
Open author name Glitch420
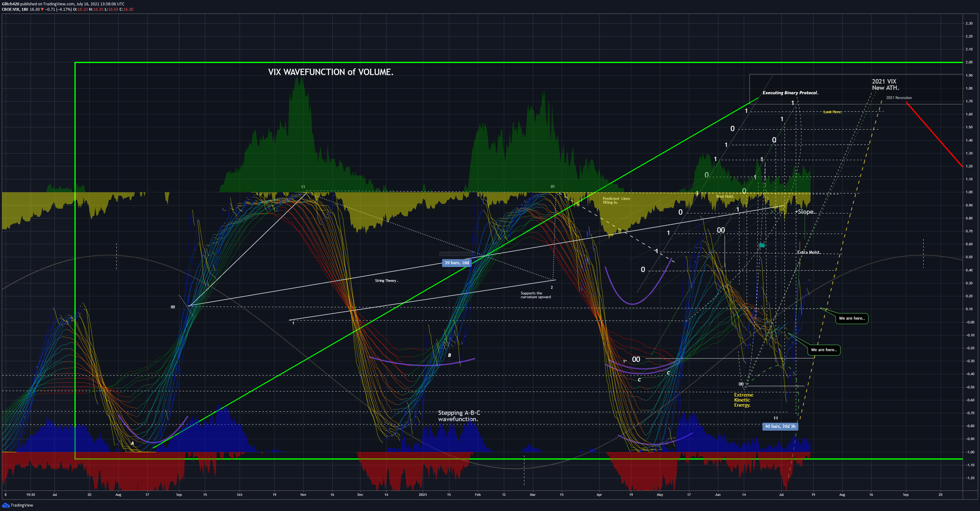10,4
